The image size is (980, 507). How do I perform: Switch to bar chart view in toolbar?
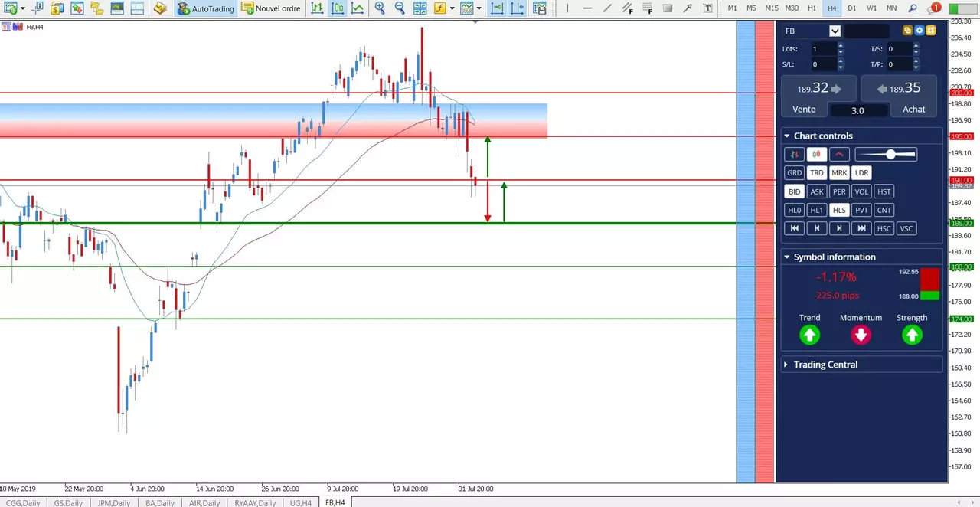point(317,8)
